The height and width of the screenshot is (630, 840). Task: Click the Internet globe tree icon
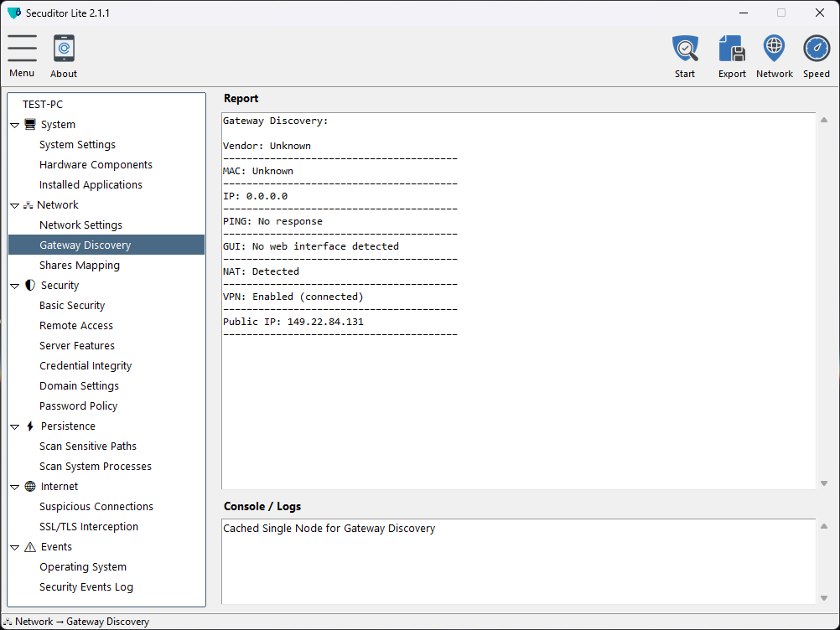tap(30, 487)
